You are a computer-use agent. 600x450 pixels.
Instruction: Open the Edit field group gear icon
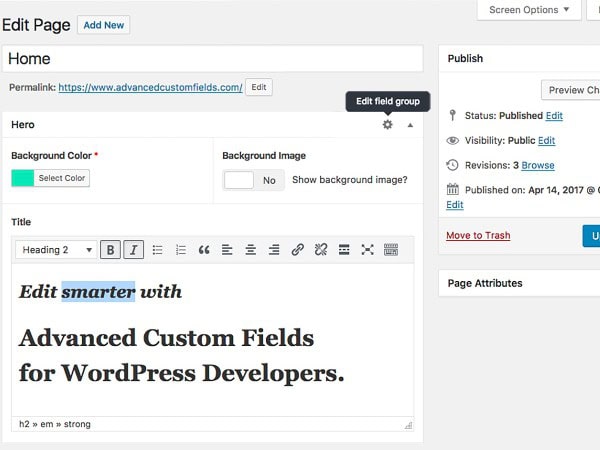(x=388, y=125)
